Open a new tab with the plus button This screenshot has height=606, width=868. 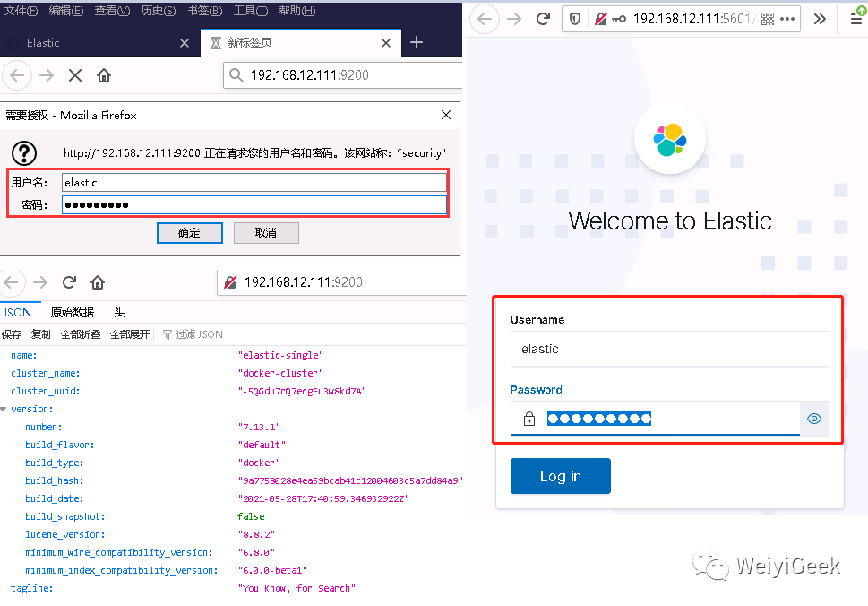point(417,42)
